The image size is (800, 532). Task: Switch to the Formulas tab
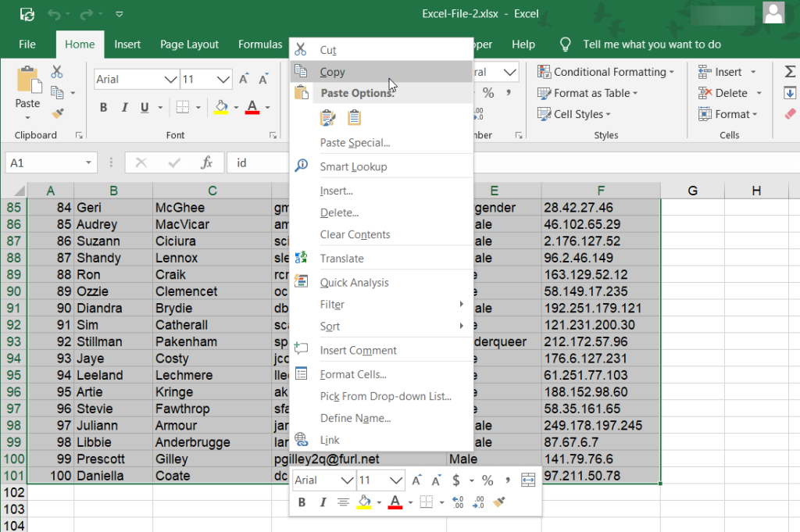pos(259,45)
